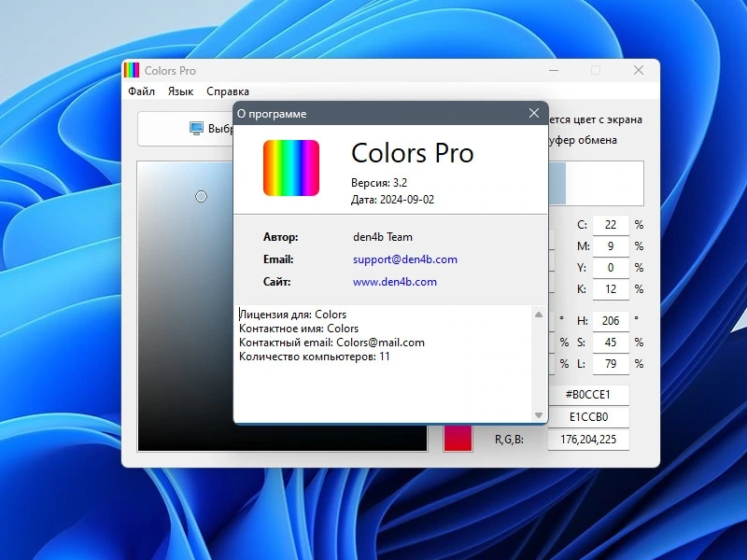Open the Справка menu

coord(228,91)
